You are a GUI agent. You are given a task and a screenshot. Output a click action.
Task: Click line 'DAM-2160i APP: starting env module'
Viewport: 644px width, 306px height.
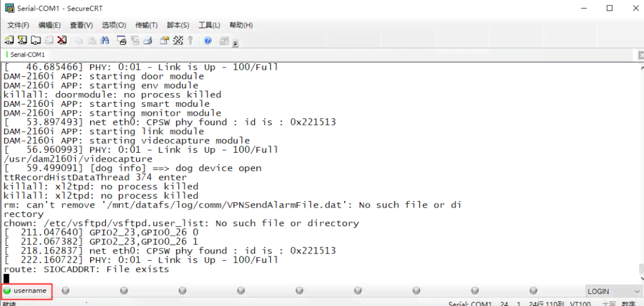[x=101, y=85]
